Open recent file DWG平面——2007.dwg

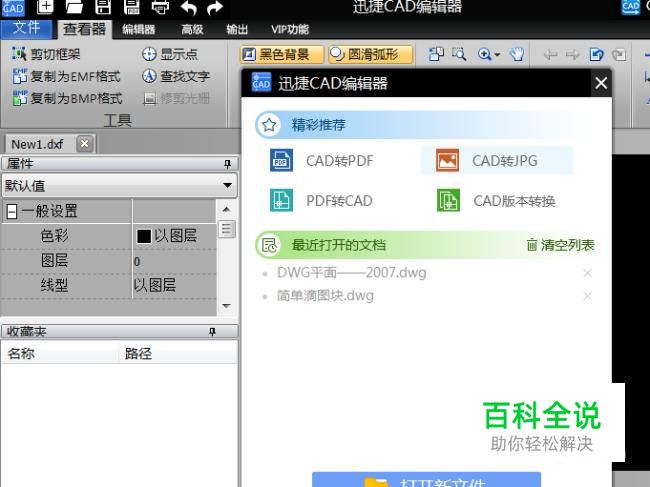click(352, 273)
